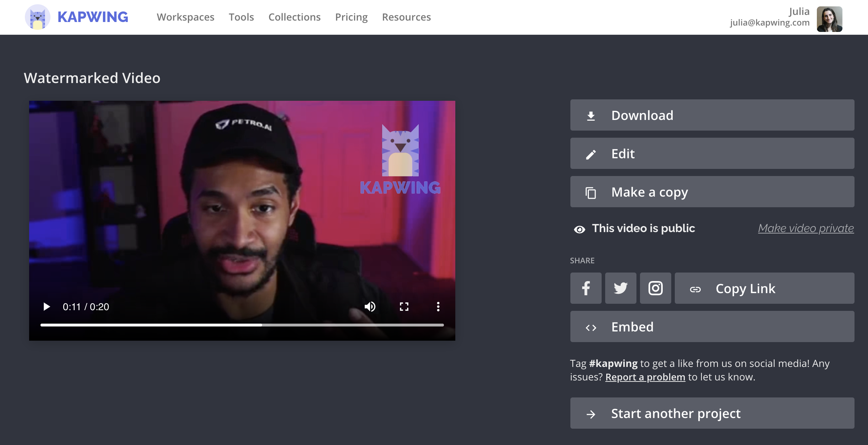Toggle video public visibility setting
Screen dimensions: 868x445
click(x=806, y=227)
